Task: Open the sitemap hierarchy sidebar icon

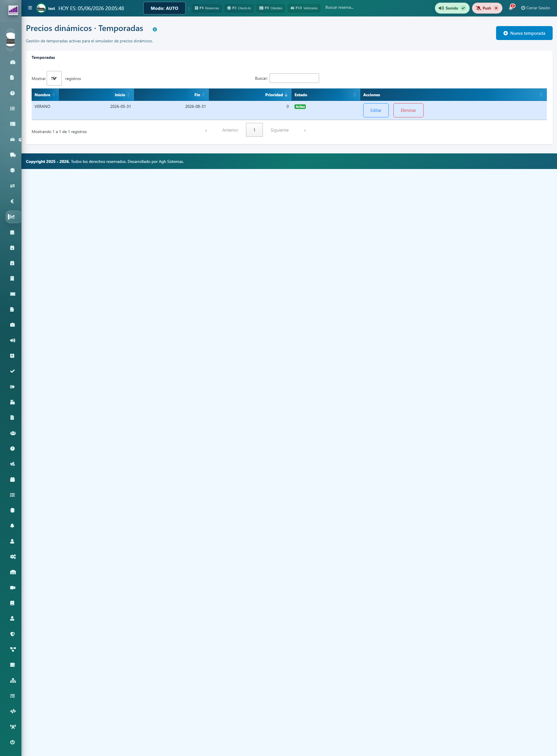Action: tap(13, 680)
